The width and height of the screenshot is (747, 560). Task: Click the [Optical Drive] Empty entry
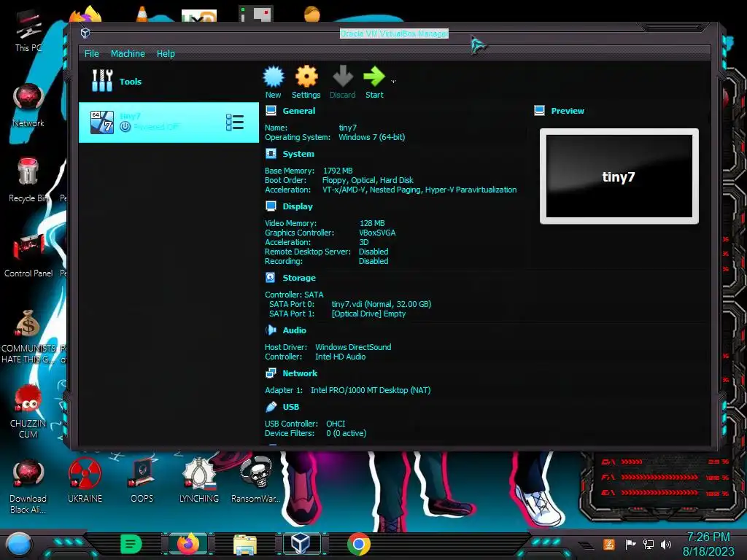click(368, 314)
